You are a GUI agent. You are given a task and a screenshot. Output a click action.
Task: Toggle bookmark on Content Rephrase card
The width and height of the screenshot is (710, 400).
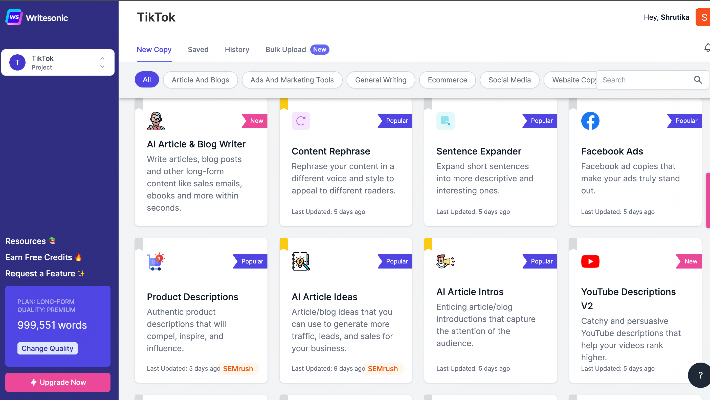point(284,104)
